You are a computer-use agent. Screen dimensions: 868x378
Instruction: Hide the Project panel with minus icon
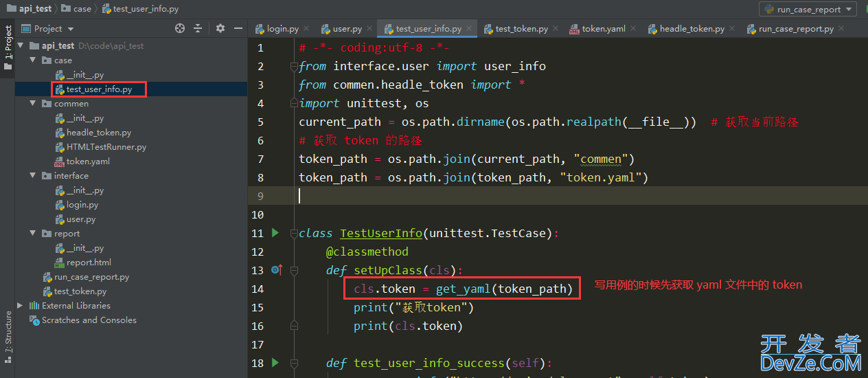pos(238,28)
